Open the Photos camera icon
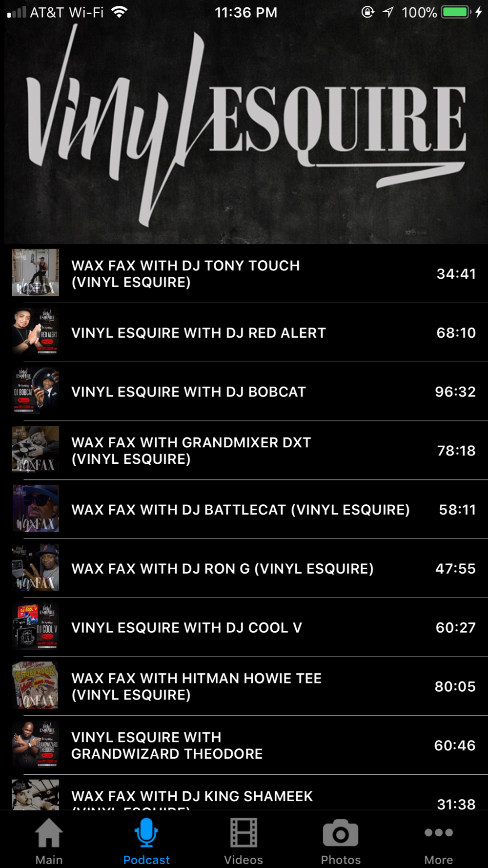Viewport: 488px width, 868px height. pyautogui.click(x=341, y=834)
